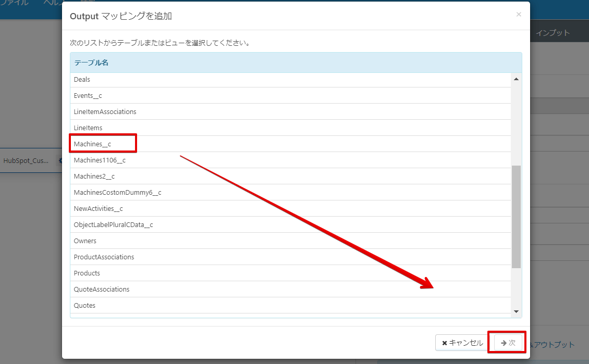Pick the QuoteAssociations table
The height and width of the screenshot is (364, 589).
(290, 290)
